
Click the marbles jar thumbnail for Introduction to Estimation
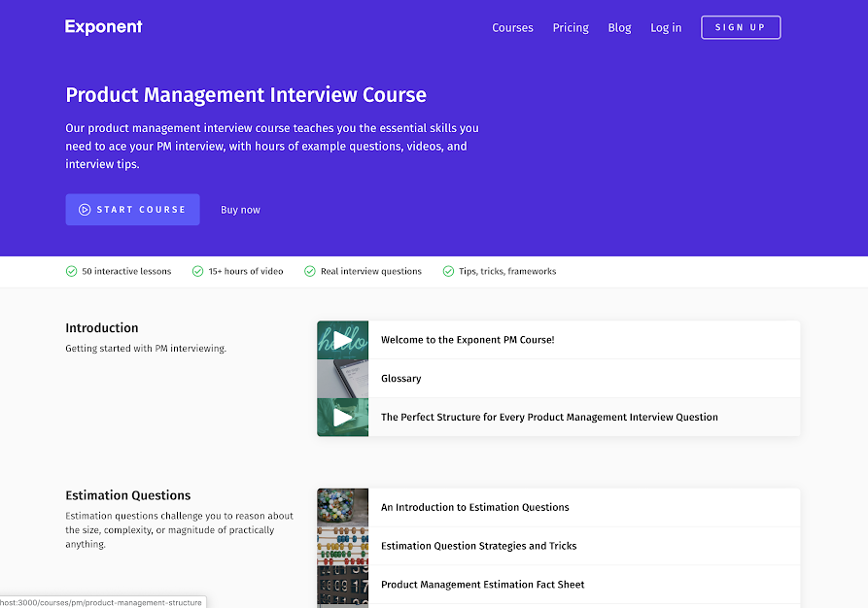pos(343,507)
